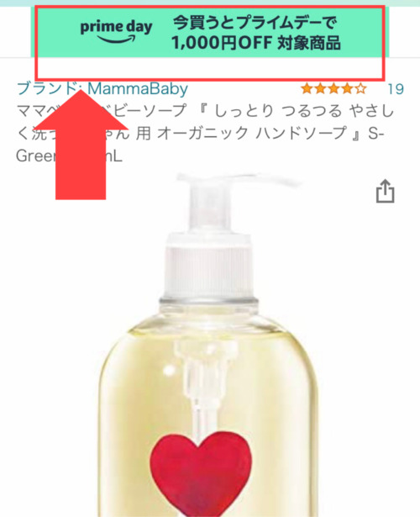Tap the 今買うとプライムデーで banner line
This screenshot has height=517, width=420.
click(x=255, y=23)
